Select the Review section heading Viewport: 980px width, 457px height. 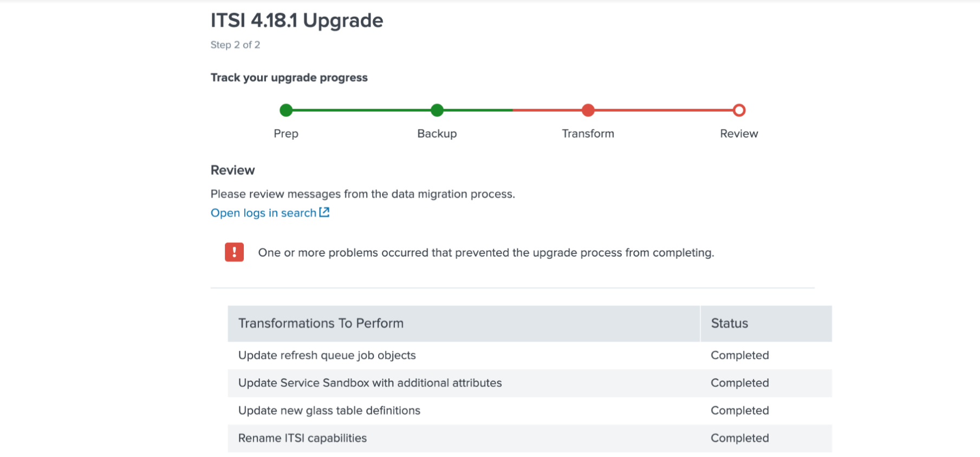(x=232, y=169)
